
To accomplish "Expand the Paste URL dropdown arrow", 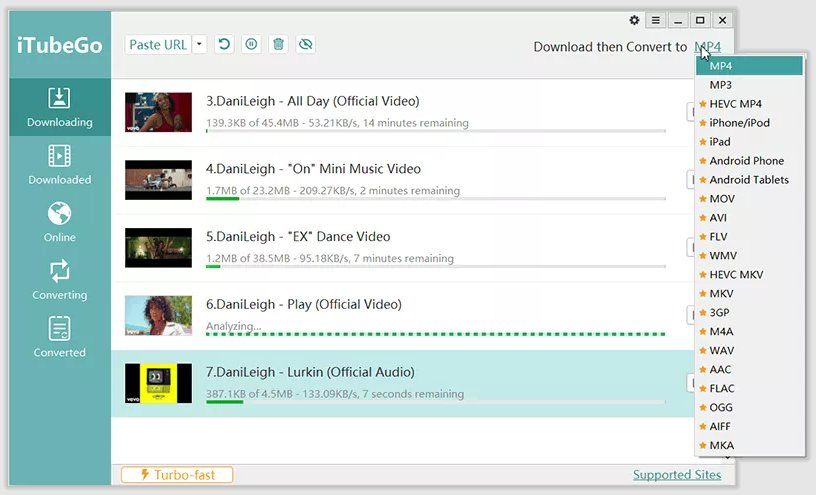I will pos(200,44).
